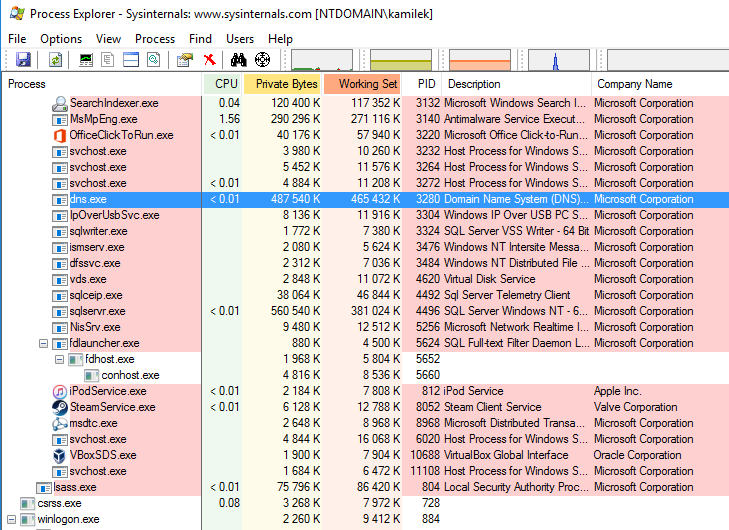This screenshot has width=729, height=530.
Task: Click the 381 024 K working set value
Action: click(376, 311)
